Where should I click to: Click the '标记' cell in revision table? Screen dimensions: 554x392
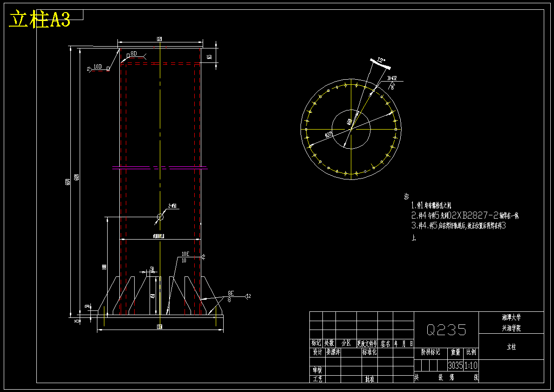316,343
